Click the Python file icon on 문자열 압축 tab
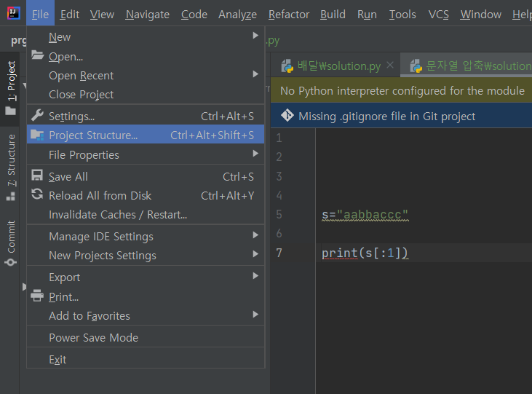532x394 pixels. point(416,66)
